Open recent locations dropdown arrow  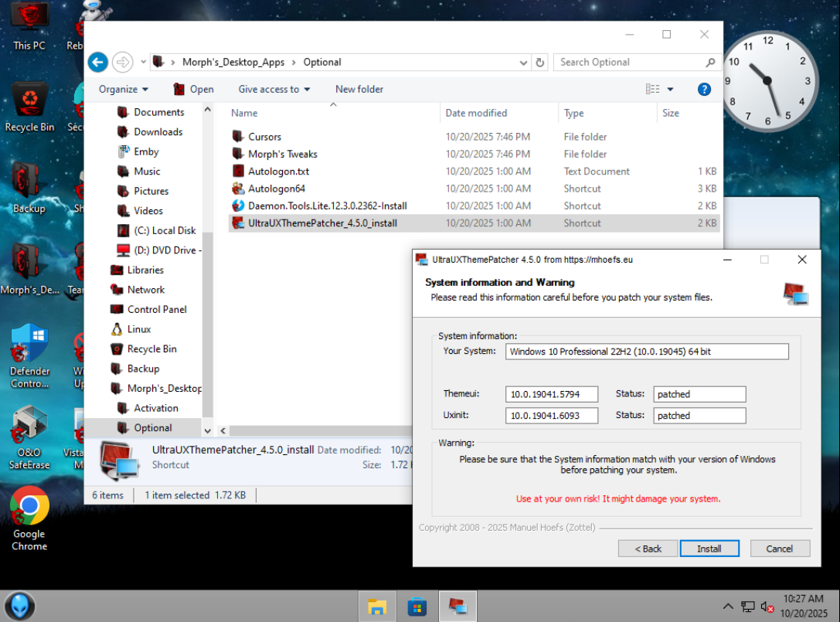pyautogui.click(x=143, y=62)
